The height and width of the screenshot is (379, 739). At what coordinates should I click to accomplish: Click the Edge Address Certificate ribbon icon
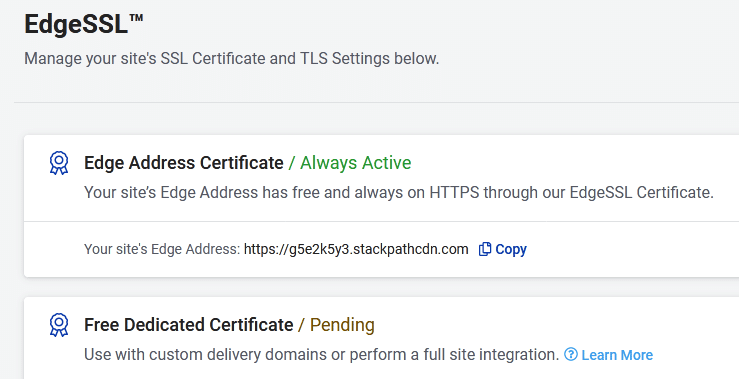(59, 163)
